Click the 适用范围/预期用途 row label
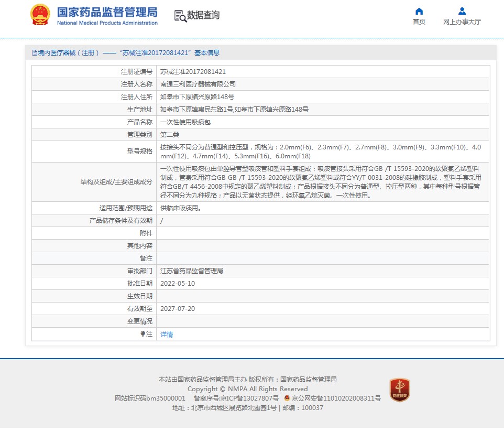Viewport: 504px width, 442px height. click(126, 208)
